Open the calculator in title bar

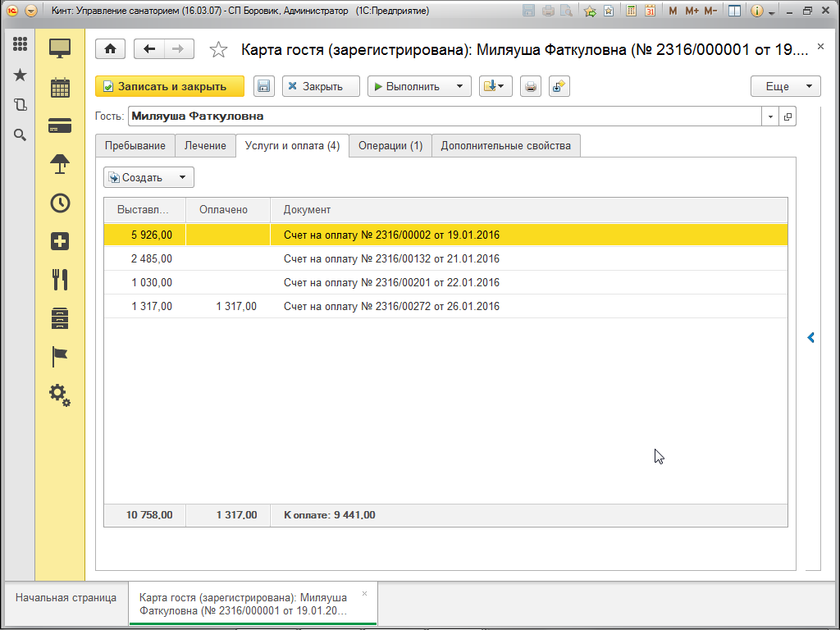pos(631,11)
